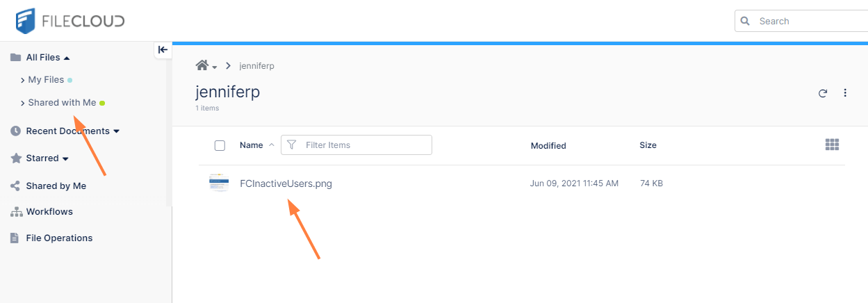Image resolution: width=868 pixels, height=303 pixels.
Task: Click the FileCloud logo
Action: [70, 21]
